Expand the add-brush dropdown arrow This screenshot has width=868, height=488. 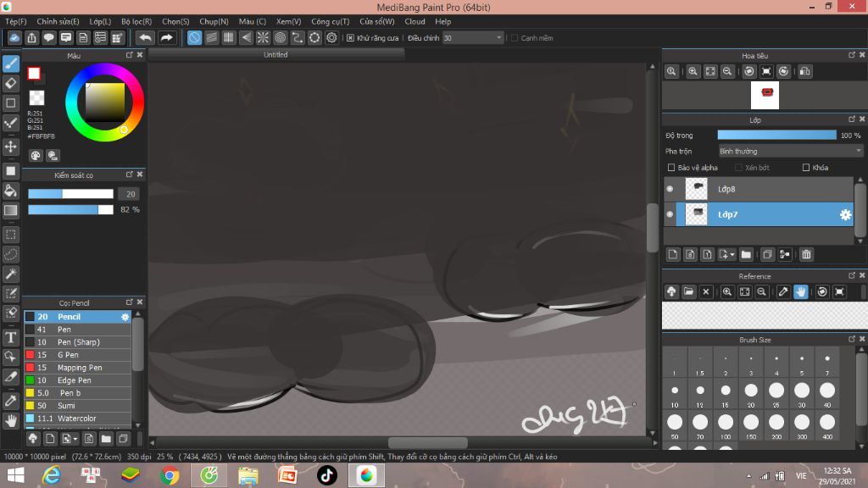[75, 440]
